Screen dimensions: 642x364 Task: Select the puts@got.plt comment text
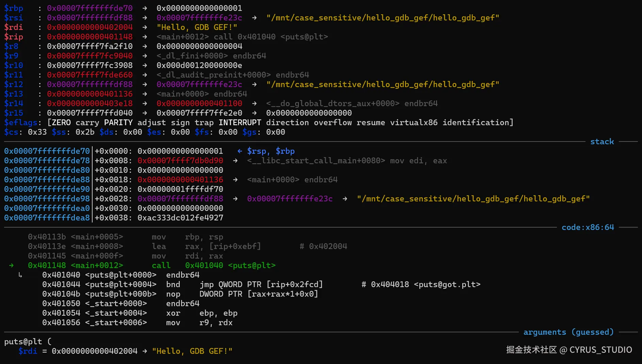[x=447, y=284]
